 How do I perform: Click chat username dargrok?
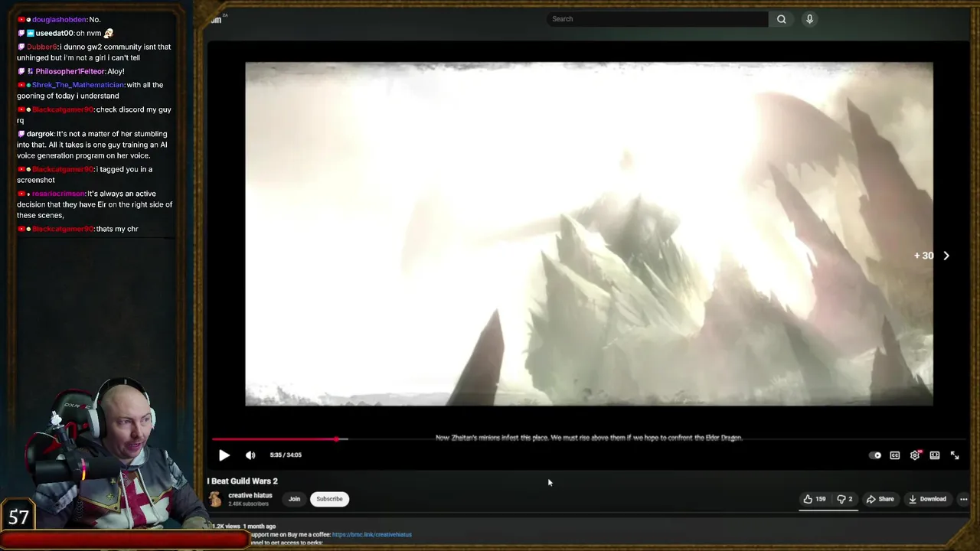(40, 134)
